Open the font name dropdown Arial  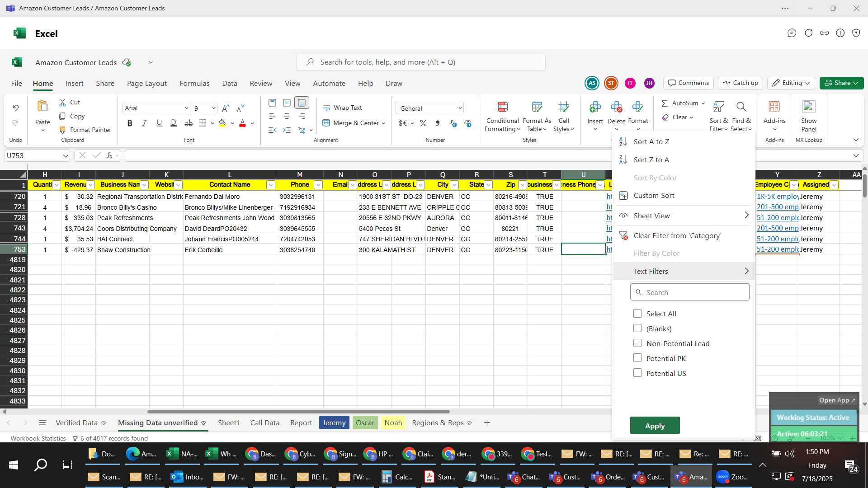[186, 108]
